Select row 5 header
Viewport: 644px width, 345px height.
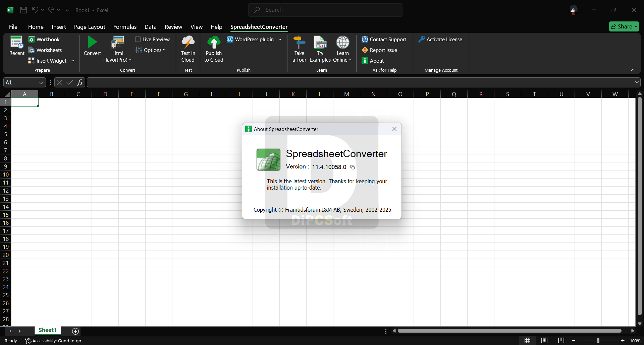[x=6, y=134]
